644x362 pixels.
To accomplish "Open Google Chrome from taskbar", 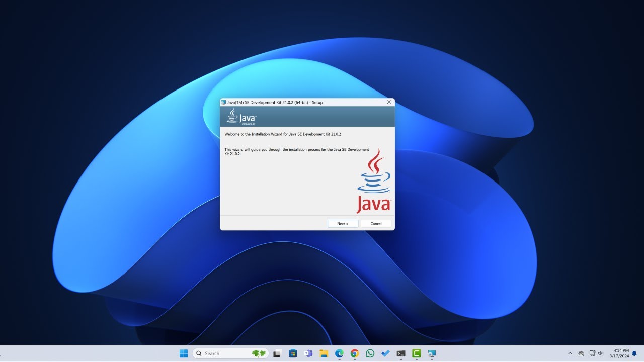I will pyautogui.click(x=355, y=353).
